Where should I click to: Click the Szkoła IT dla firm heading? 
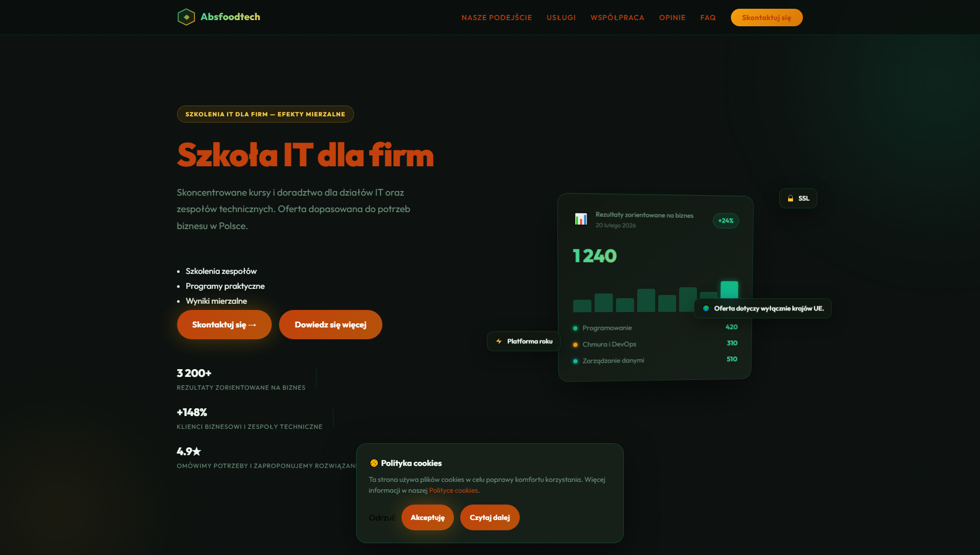[x=305, y=155]
